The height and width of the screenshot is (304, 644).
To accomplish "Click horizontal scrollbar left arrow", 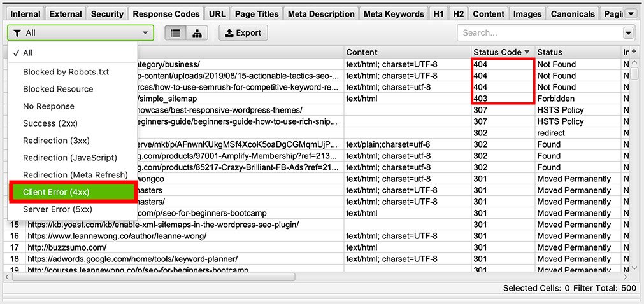I will click(x=7, y=277).
